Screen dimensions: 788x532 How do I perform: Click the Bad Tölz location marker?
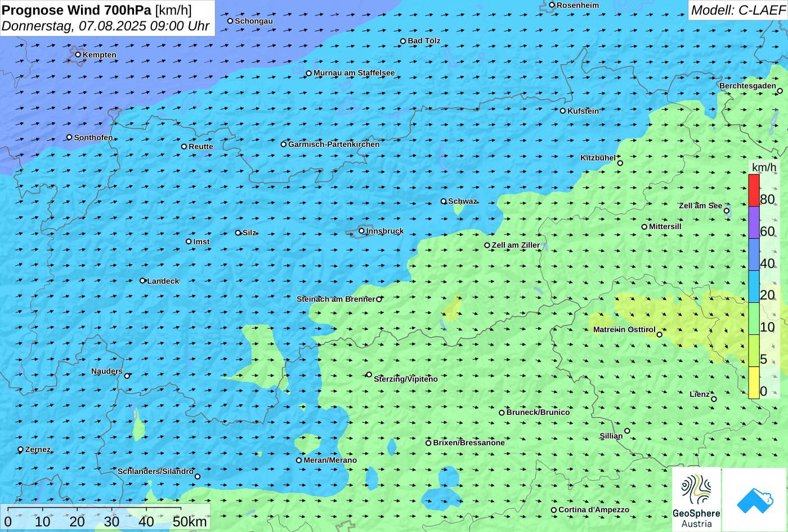[x=403, y=41]
